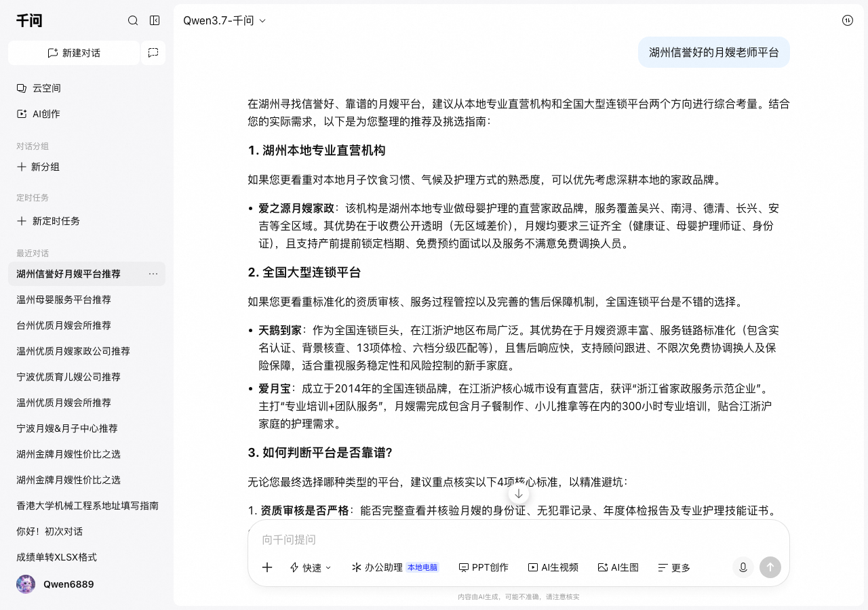868x610 pixels.
Task: Select the AI生视频 tool
Action: pos(553,567)
